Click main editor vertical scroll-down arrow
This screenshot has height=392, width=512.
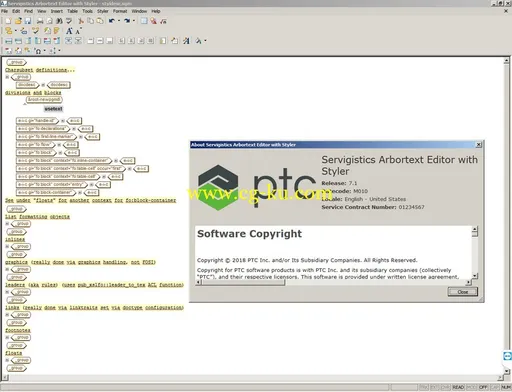[506, 371]
